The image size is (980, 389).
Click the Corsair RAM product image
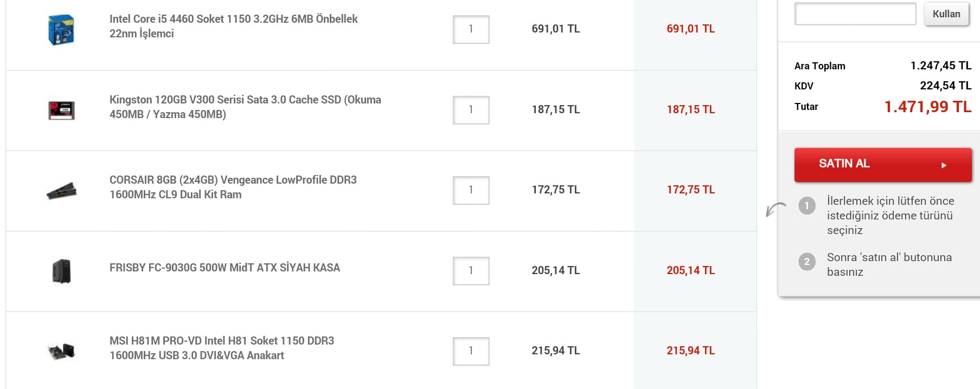pyautogui.click(x=61, y=191)
